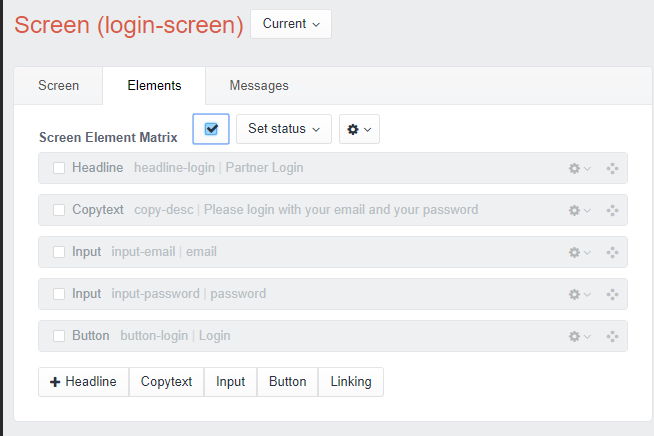The width and height of the screenshot is (654, 436).
Task: Click the move handle on the input-password row
Action: tap(613, 294)
